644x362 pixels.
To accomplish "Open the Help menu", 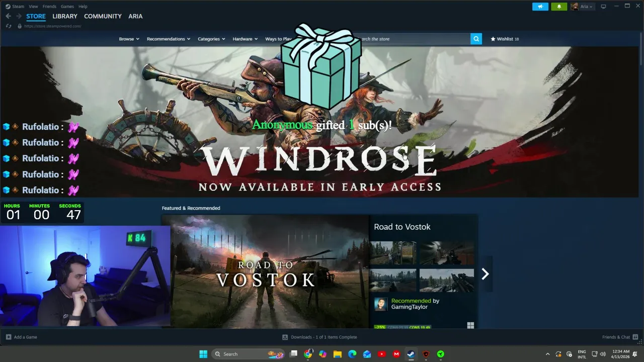I will tap(83, 7).
